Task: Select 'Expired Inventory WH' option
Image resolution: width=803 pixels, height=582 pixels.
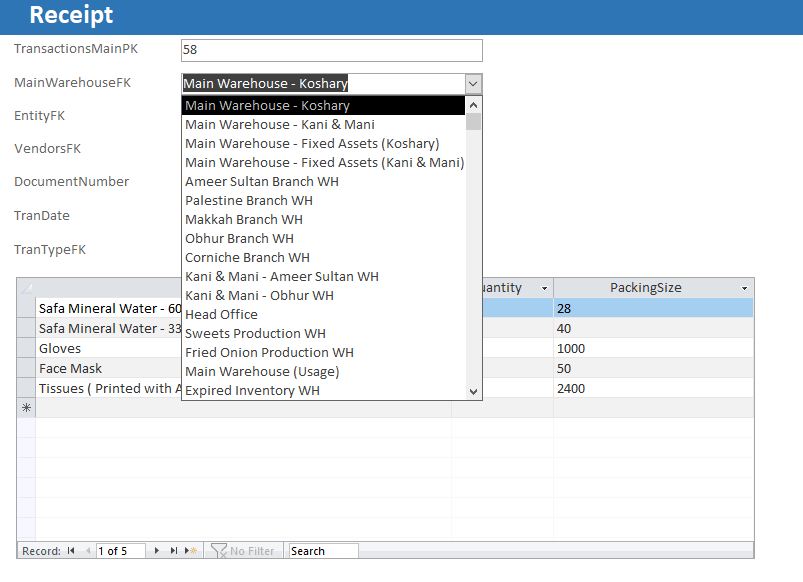Action: coord(324,390)
